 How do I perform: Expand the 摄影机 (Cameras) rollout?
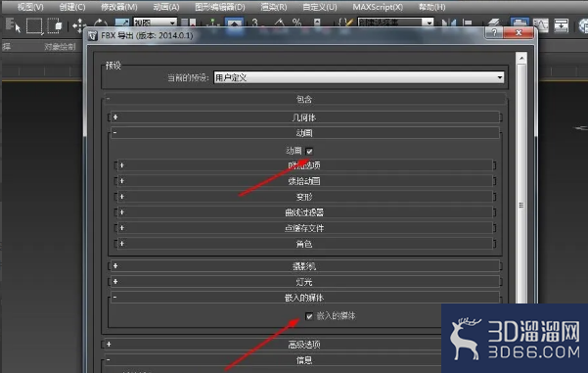[304, 266]
